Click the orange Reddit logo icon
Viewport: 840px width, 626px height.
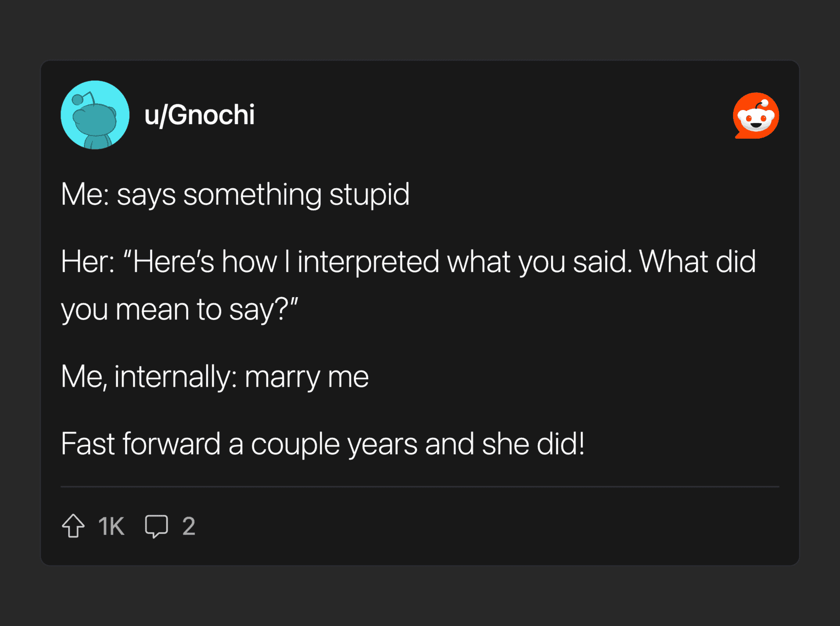click(x=756, y=116)
